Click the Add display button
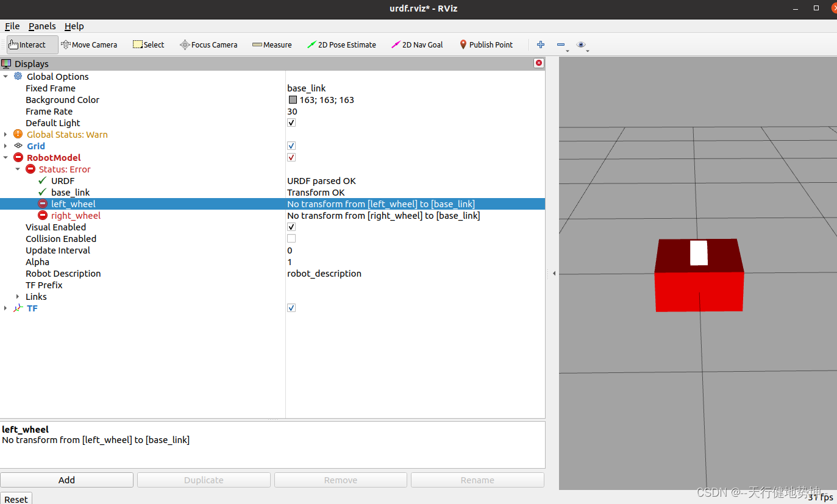This screenshot has width=837, height=504. click(66, 480)
